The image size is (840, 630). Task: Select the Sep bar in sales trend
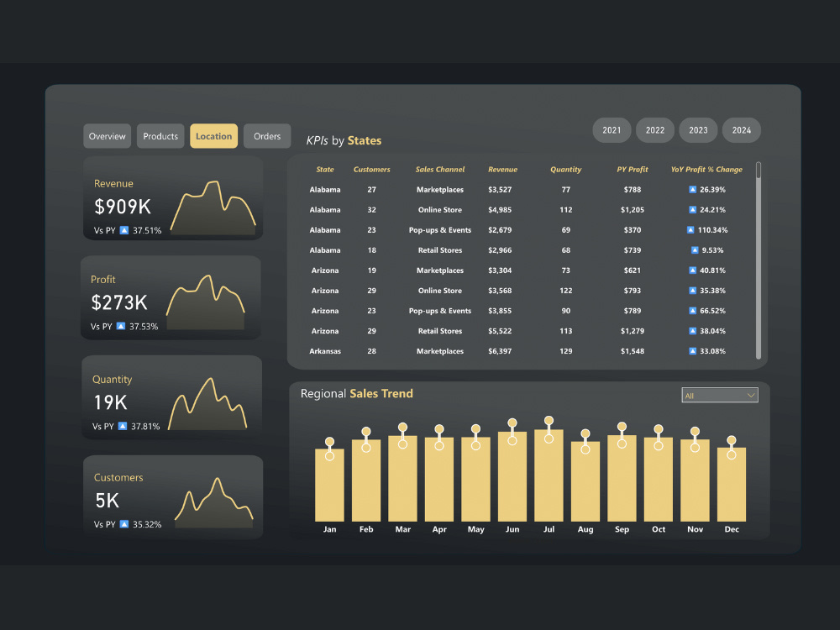pyautogui.click(x=622, y=479)
